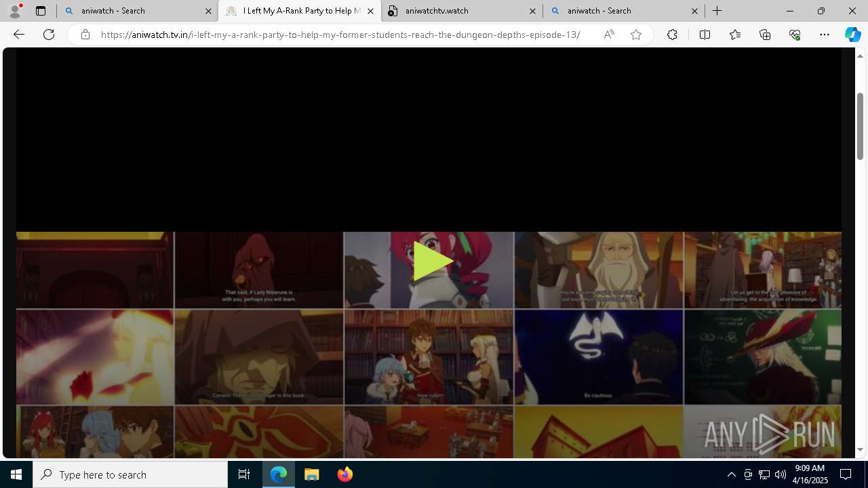Toggle Split screen view
This screenshot has height=488, width=868.
pos(705,35)
